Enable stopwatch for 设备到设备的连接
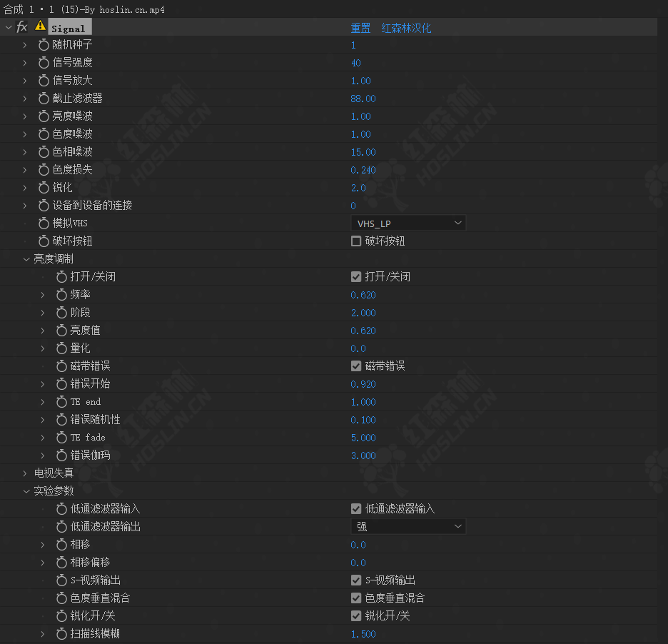This screenshot has width=668, height=644. pos(44,206)
